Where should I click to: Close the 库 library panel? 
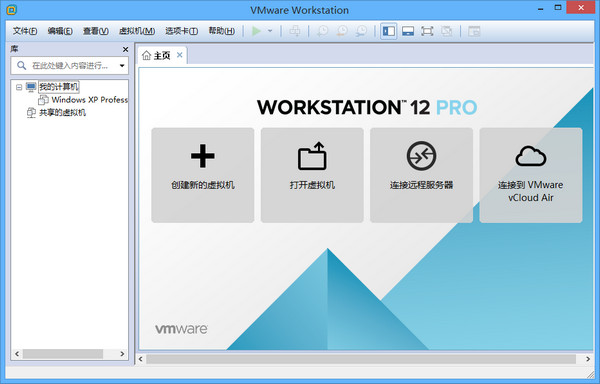(x=125, y=49)
